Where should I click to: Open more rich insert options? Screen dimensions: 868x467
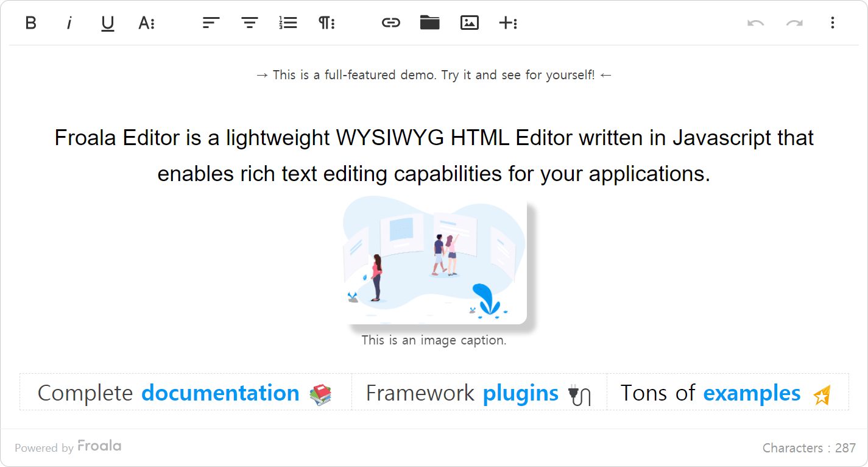click(x=507, y=23)
